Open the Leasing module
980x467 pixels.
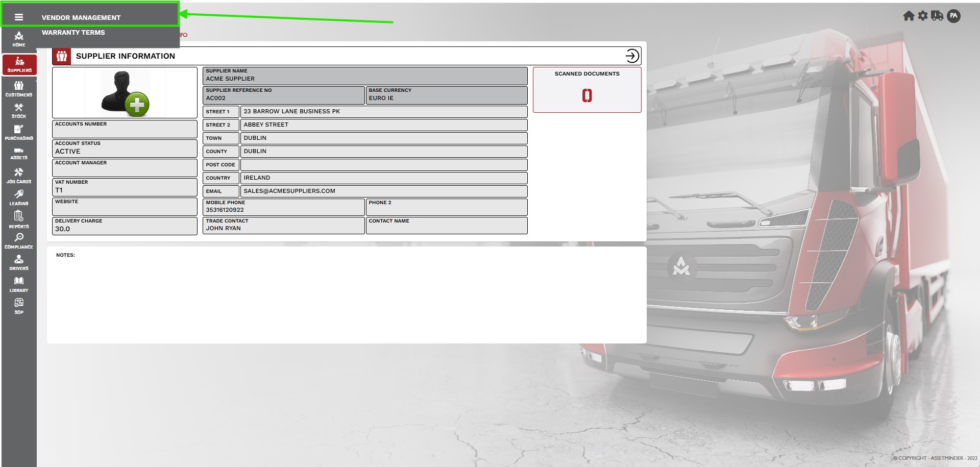[x=19, y=198]
